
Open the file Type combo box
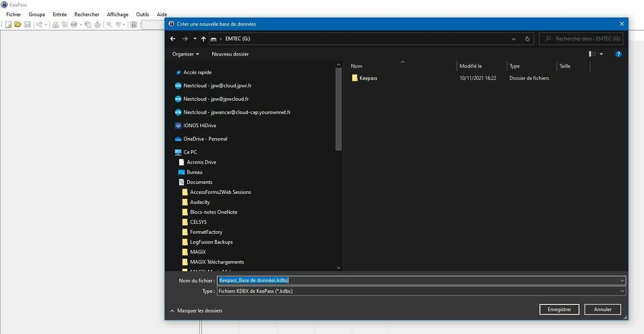[x=421, y=291]
